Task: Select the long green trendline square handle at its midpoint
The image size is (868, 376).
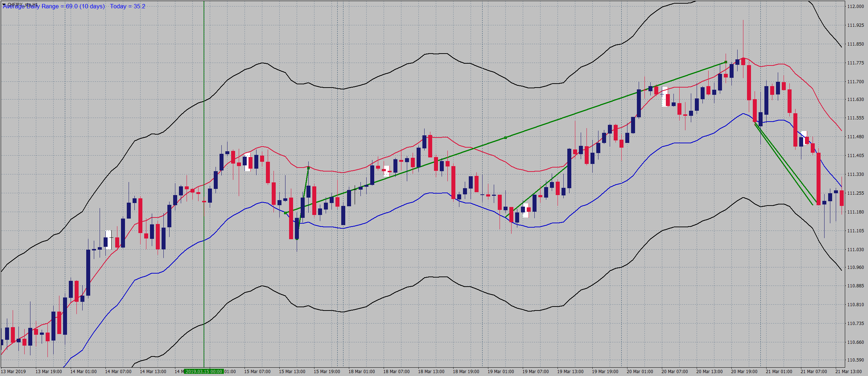Action: 505,138
